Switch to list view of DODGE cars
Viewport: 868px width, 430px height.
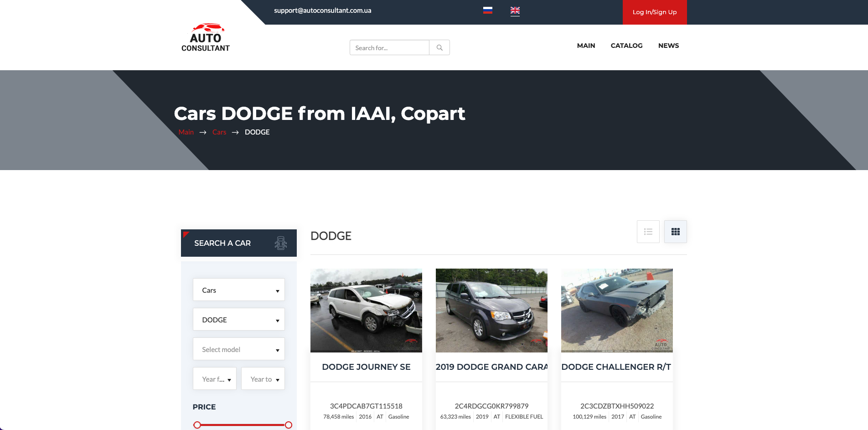click(x=648, y=231)
